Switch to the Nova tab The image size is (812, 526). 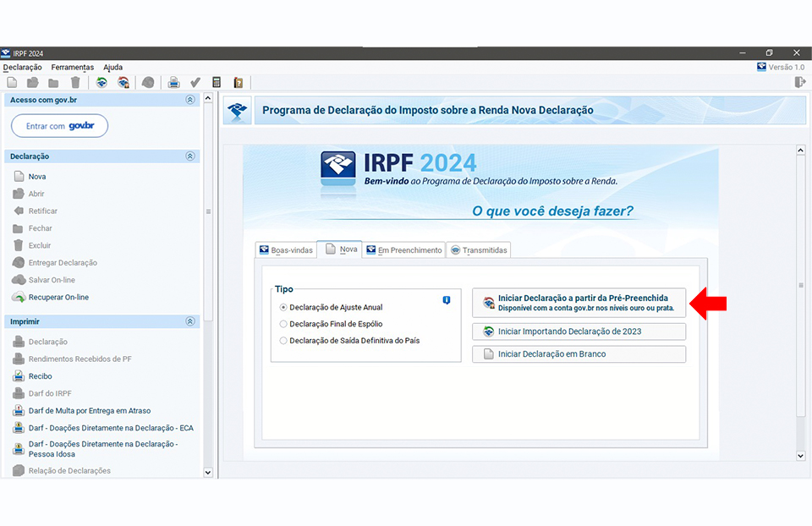340,249
